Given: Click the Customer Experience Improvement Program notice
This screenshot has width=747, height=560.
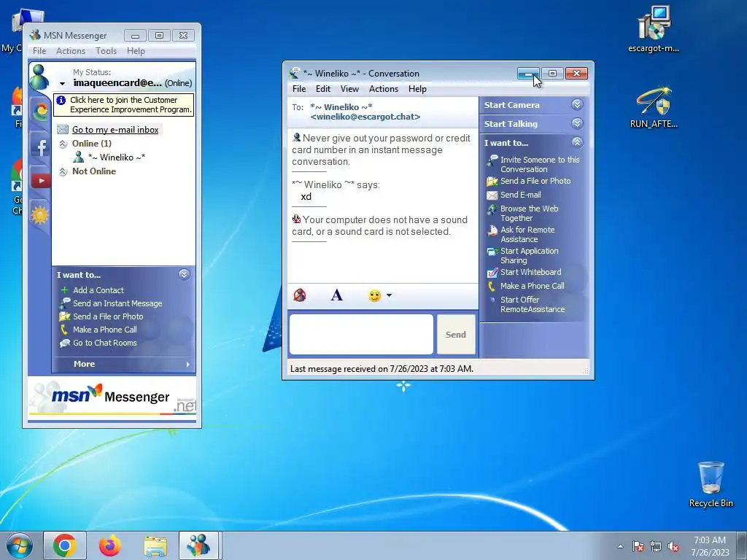Looking at the screenshot, I should pos(124,105).
